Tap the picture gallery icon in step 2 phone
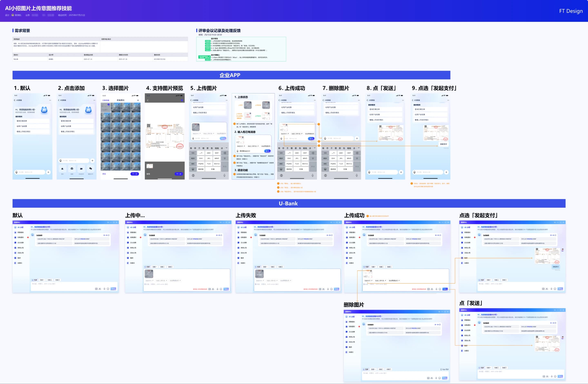 point(62,169)
